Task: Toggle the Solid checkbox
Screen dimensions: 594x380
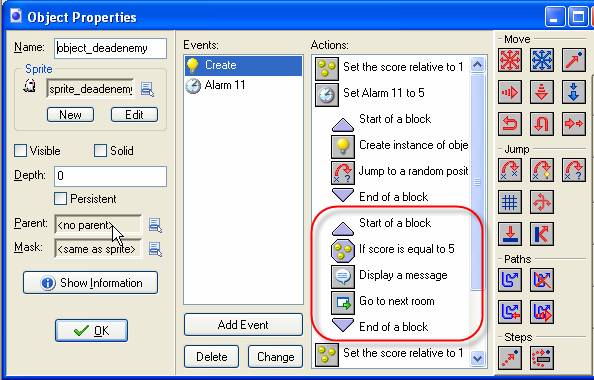Action: 100,150
